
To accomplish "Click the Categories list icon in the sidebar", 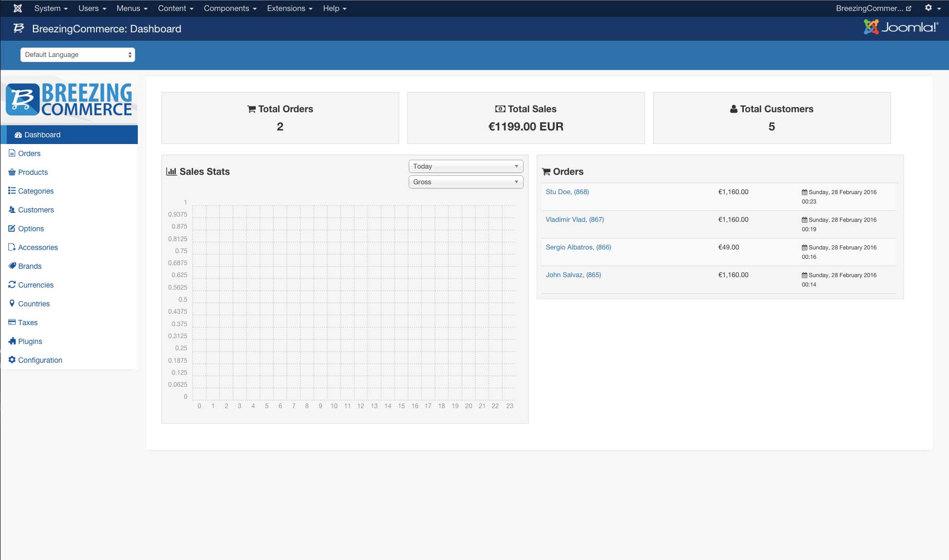I will click(x=12, y=190).
